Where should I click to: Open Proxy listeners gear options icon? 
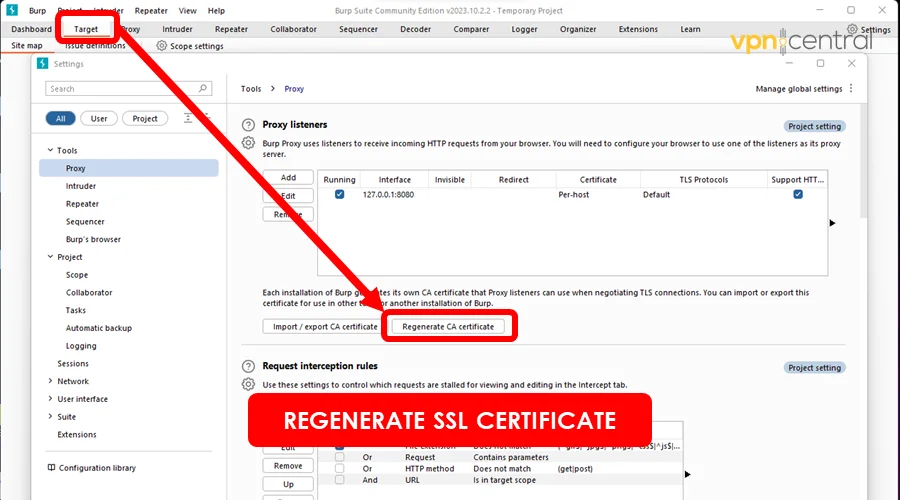click(x=248, y=142)
